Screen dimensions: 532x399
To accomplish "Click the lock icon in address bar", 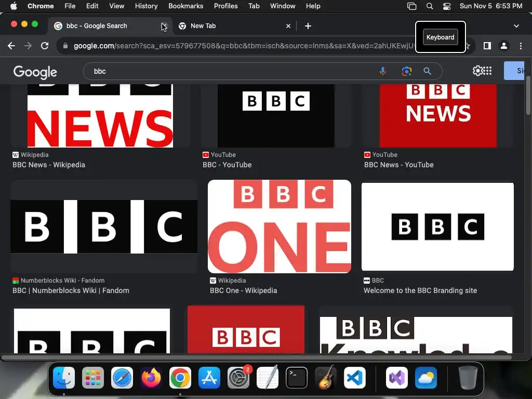I will [65, 46].
